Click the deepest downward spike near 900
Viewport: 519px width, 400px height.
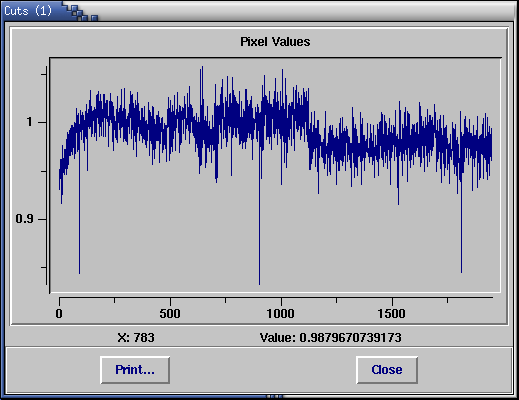coord(259,283)
